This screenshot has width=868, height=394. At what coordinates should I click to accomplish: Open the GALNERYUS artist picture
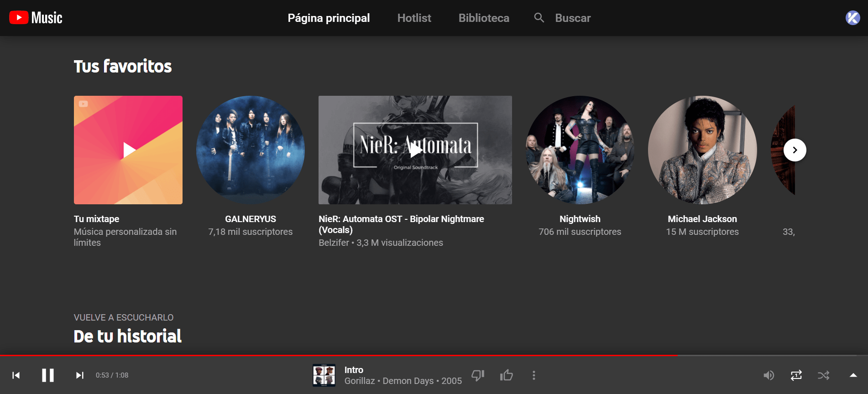(251, 150)
